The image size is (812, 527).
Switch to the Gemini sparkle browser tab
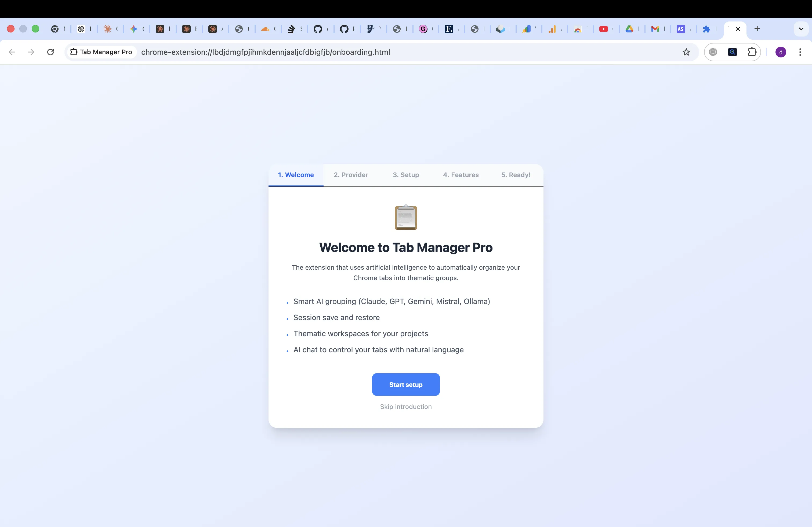pos(134,29)
